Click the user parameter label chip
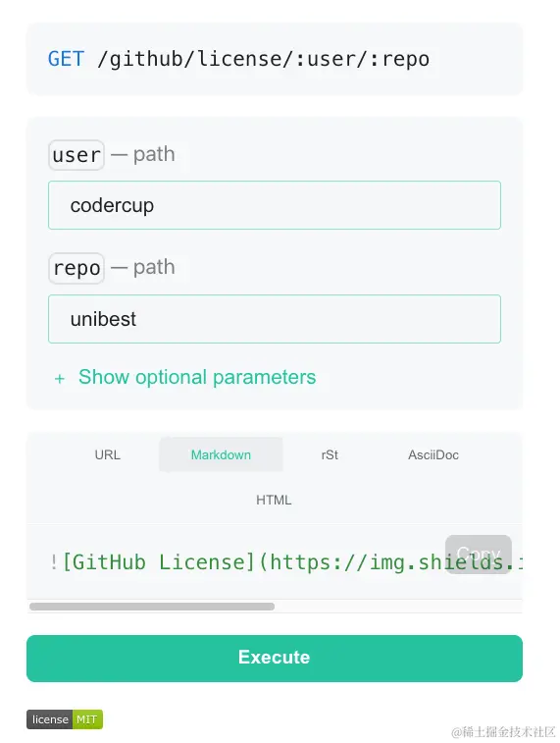 76,155
